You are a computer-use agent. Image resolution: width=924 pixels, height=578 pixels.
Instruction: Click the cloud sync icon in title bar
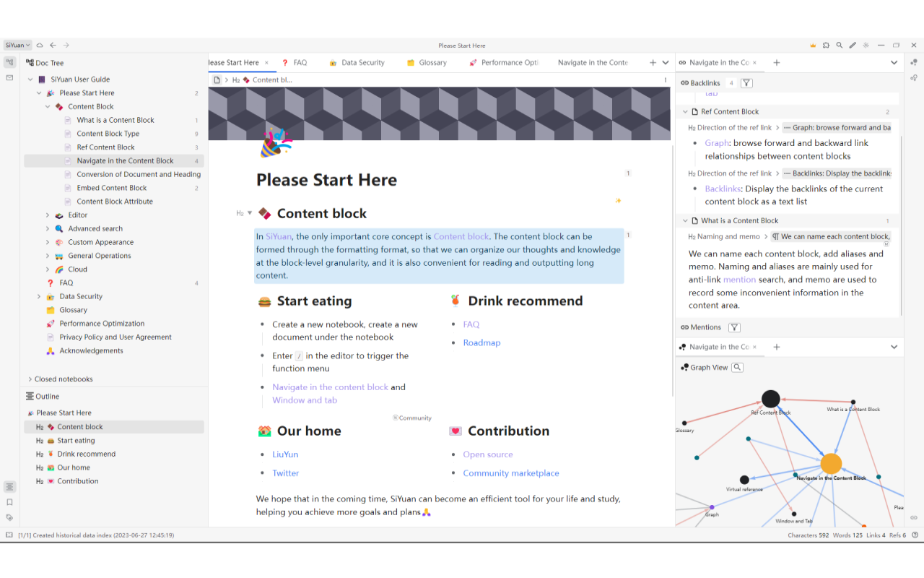[x=40, y=45]
